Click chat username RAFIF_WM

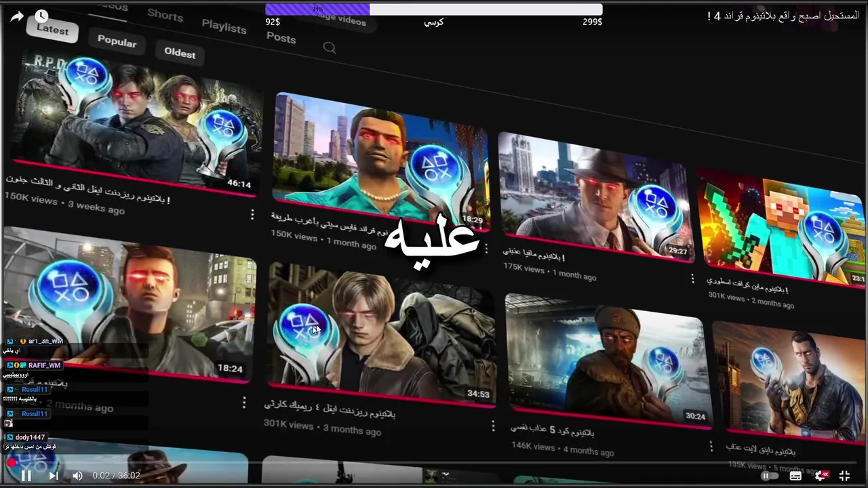(45, 365)
